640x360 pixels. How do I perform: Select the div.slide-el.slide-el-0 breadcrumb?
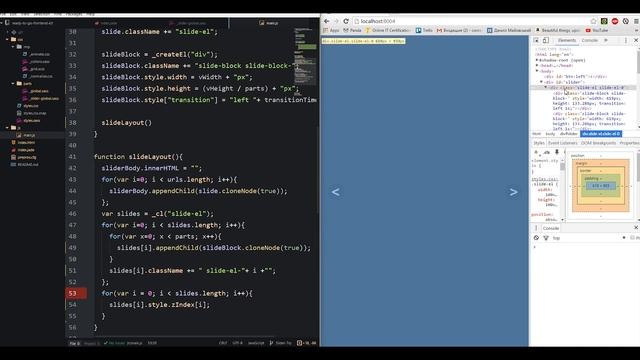[601, 134]
